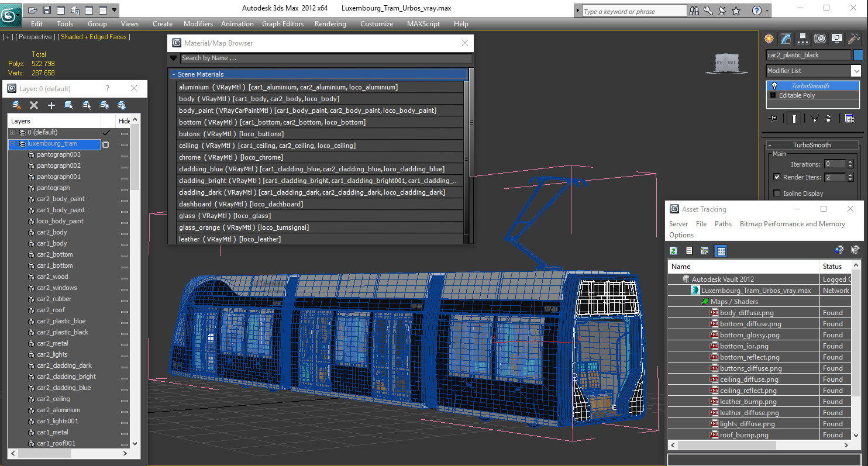The image size is (868, 466).
Task: Open the Quick Access toolbar dropdown arrow
Action: click(114, 10)
